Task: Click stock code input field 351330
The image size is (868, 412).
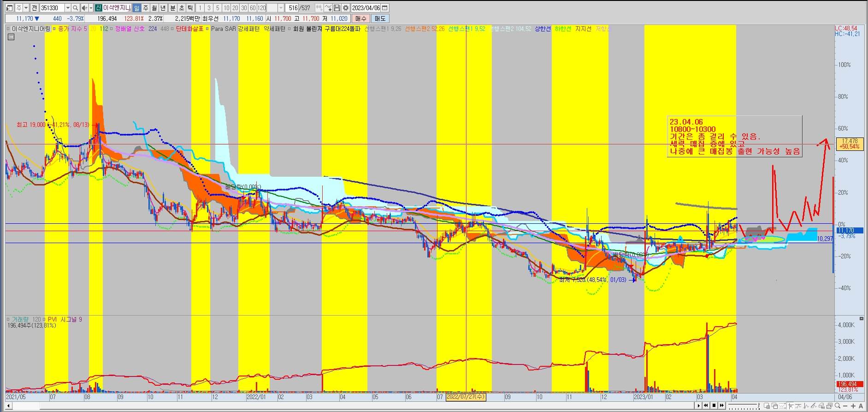Action: click(x=52, y=8)
